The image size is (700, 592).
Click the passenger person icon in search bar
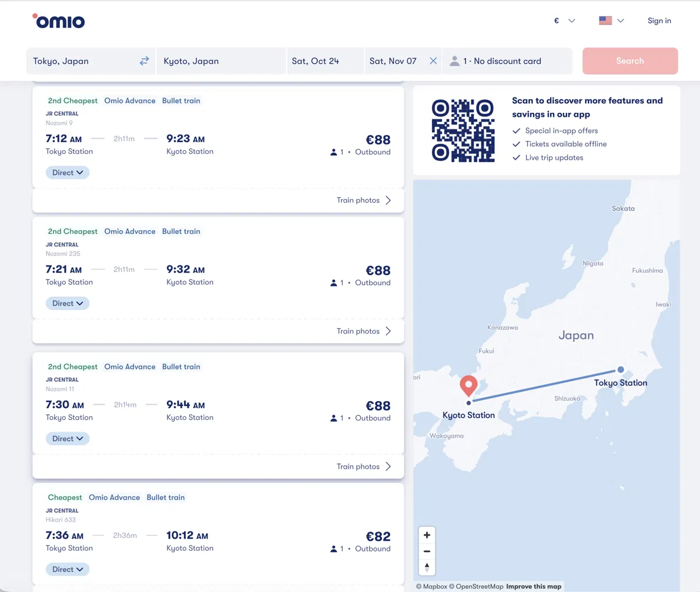tap(454, 61)
